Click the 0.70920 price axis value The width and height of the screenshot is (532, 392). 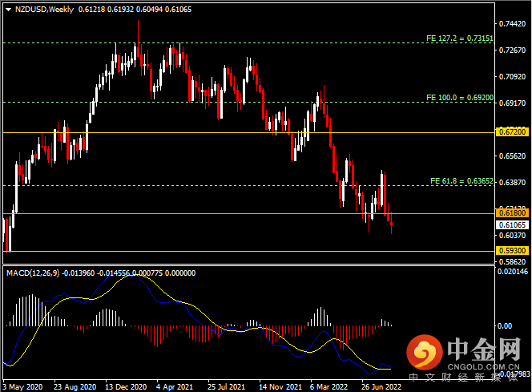pos(512,77)
